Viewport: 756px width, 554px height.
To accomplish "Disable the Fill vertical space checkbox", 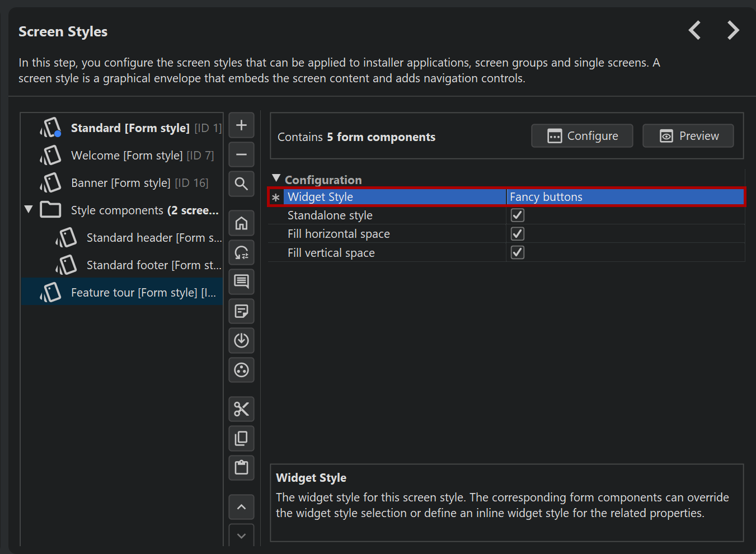I will (518, 253).
